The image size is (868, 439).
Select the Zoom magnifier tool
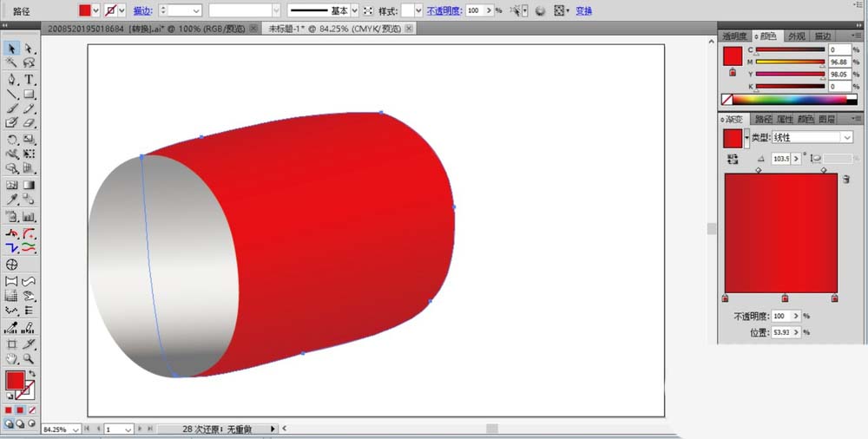point(29,357)
